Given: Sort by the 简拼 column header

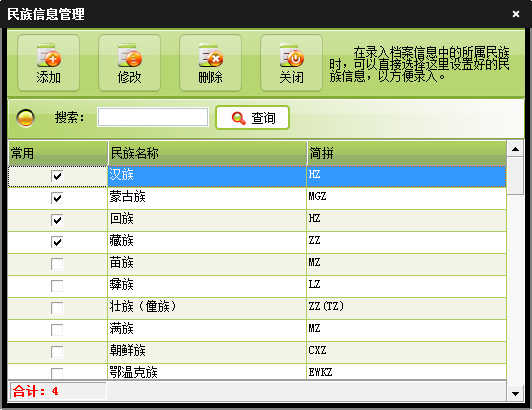Looking at the screenshot, I should click(x=407, y=153).
